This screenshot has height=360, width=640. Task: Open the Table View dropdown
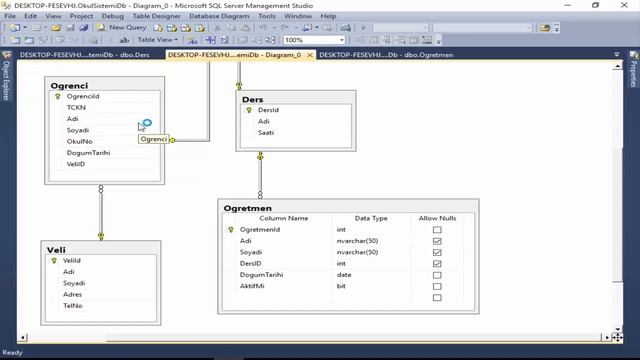[x=157, y=40]
